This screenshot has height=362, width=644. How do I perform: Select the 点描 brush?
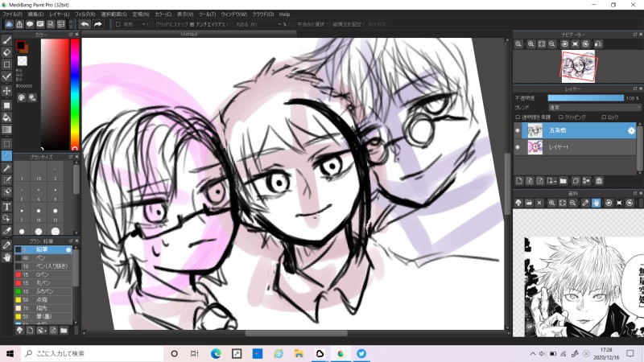[x=43, y=299]
